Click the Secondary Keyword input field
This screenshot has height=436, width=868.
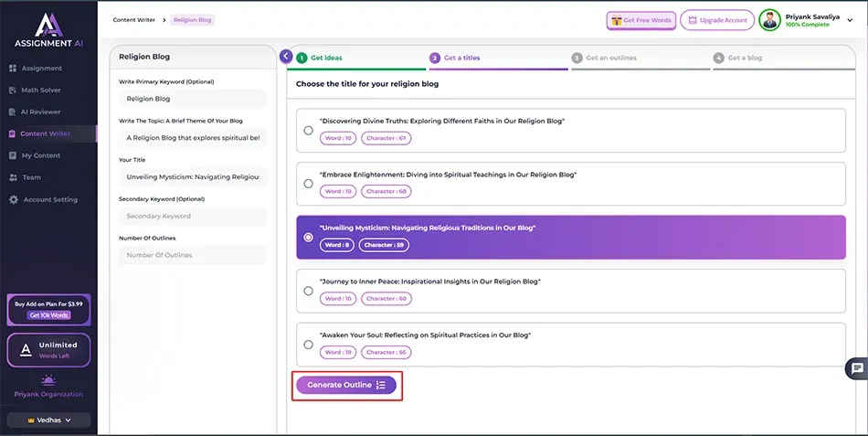[x=192, y=217]
